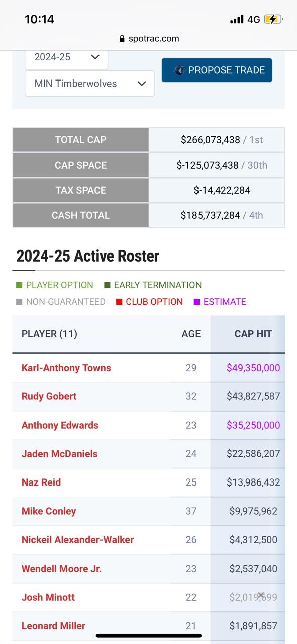
Task: Open Nickeil Alexander-Walker's player link
Action: click(x=78, y=540)
